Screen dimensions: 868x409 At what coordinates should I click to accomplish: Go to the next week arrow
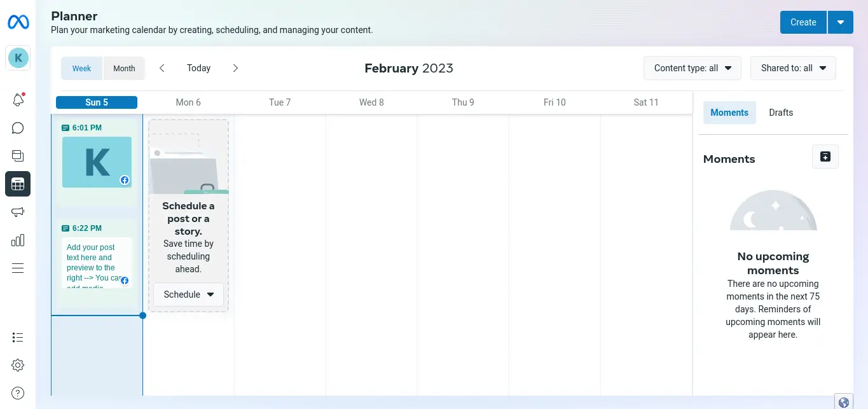[235, 68]
